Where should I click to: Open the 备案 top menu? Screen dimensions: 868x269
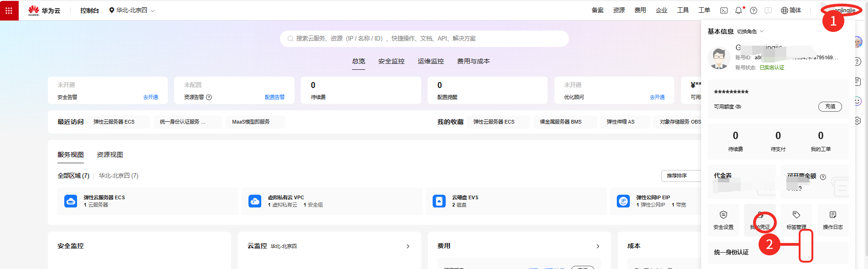click(x=598, y=10)
